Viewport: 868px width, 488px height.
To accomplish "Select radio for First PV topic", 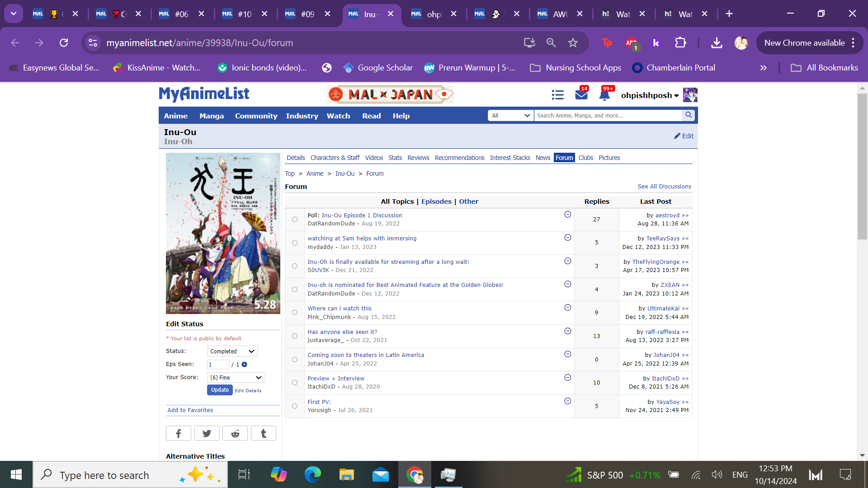I will click(295, 406).
